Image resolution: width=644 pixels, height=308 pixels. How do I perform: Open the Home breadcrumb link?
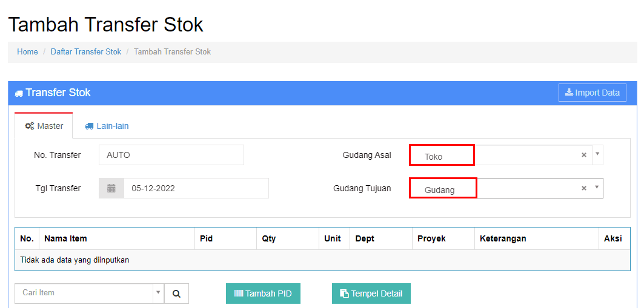[27, 51]
